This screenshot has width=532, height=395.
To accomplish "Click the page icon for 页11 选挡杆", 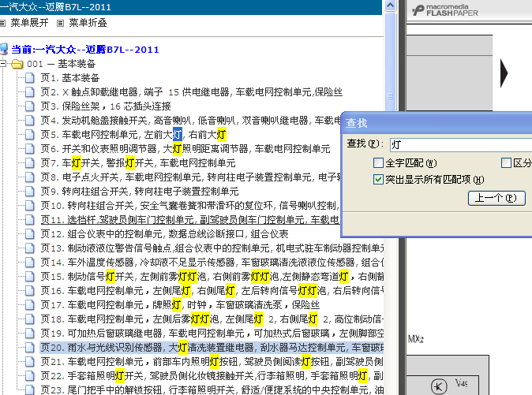I will pos(30,219).
